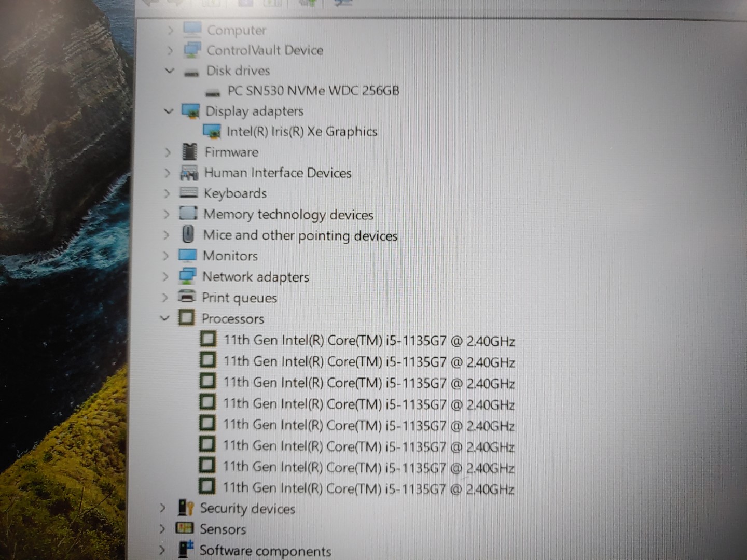The width and height of the screenshot is (747, 560).
Task: Click the Monitors category icon
Action: click(x=187, y=256)
